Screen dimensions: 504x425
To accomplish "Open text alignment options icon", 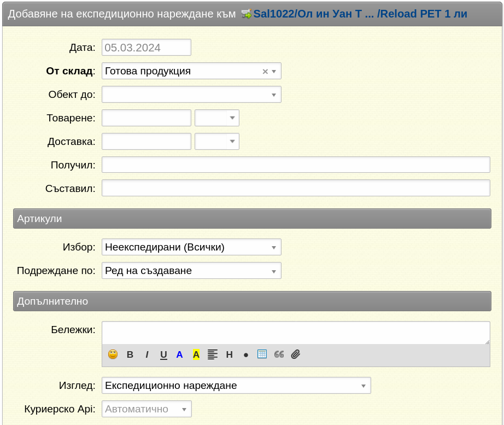I will point(213,354).
